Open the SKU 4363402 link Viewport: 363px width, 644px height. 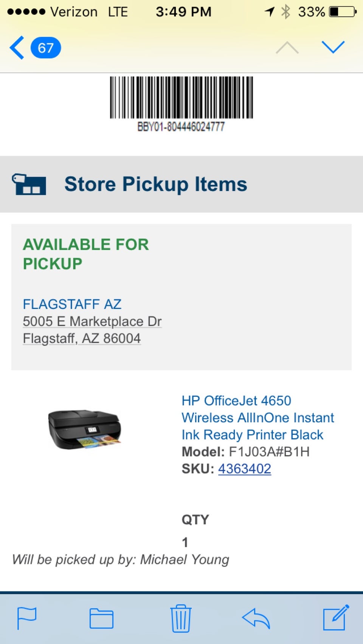click(244, 469)
